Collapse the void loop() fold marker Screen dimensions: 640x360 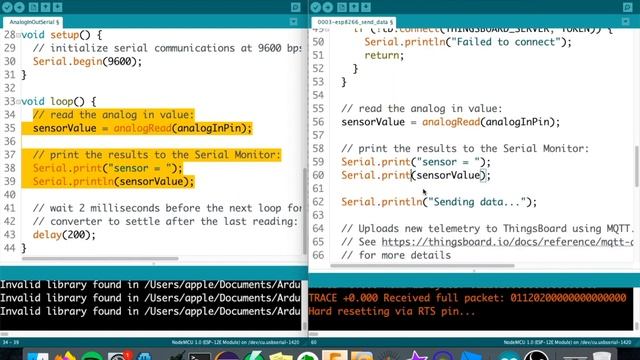click(18, 102)
